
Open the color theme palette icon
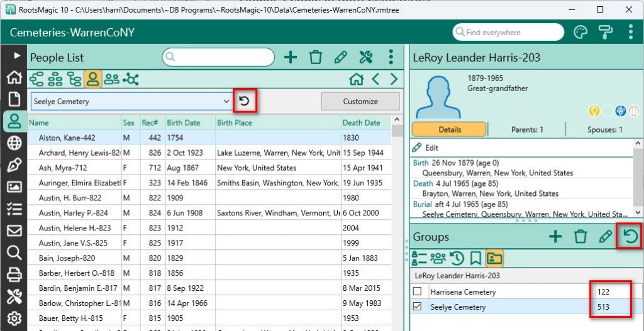(580, 32)
